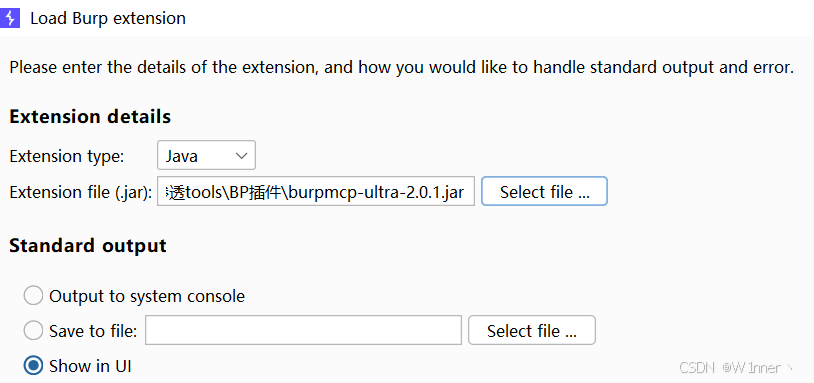Click Select file next to jar path
This screenshot has height=383, width=814.
544,192
